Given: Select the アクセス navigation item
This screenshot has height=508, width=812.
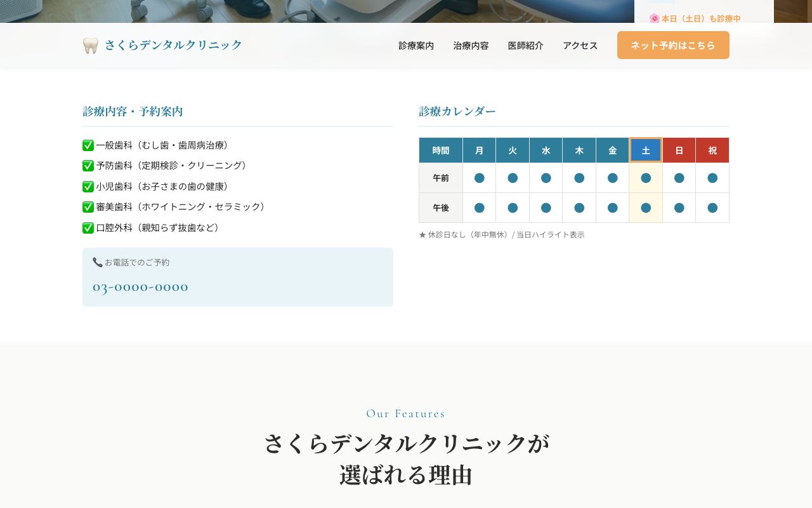Looking at the screenshot, I should (x=580, y=45).
